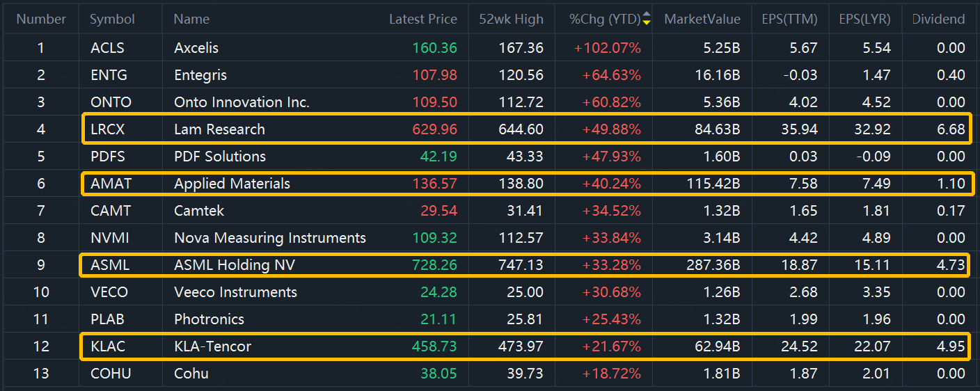Viewport: 980px width, 391px height.
Task: Click the Name column header
Action: coord(191,19)
